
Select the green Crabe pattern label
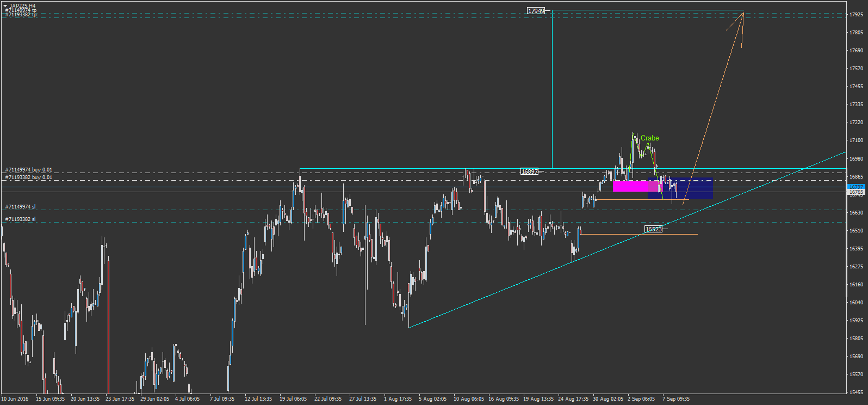pos(649,138)
